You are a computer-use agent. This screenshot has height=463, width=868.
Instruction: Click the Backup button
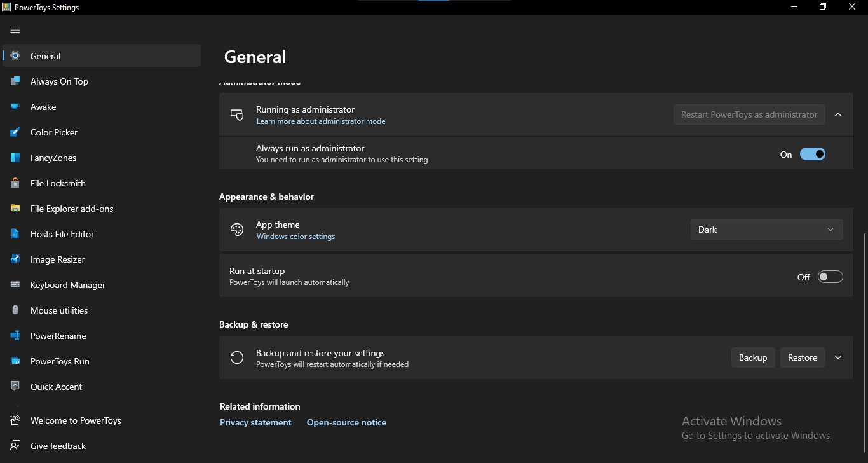(753, 357)
